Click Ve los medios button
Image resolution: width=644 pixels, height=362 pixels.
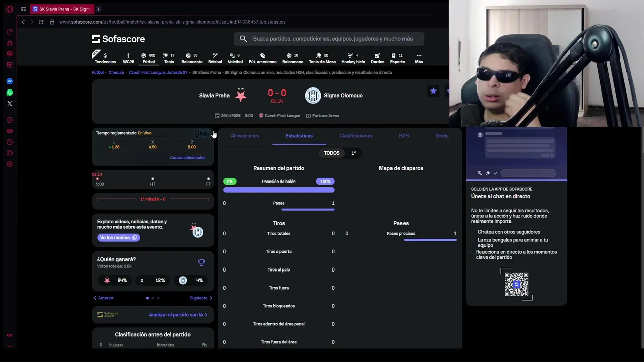(118, 238)
